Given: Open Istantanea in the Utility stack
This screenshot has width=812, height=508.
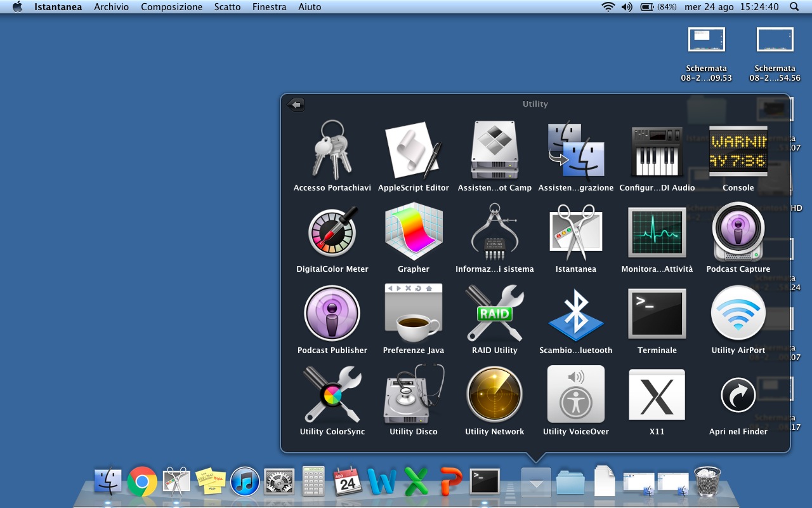Looking at the screenshot, I should 576,231.
